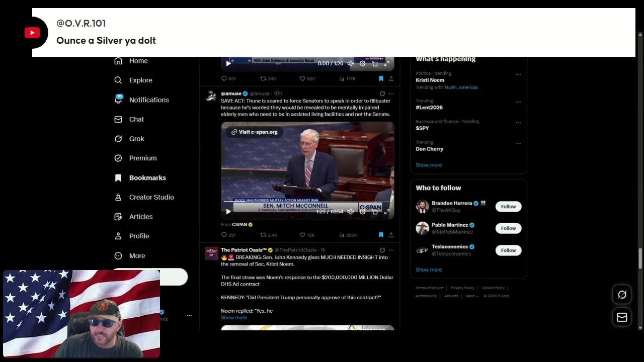Open Chat from the sidebar
This screenshot has width=644, height=362.
click(x=129, y=119)
